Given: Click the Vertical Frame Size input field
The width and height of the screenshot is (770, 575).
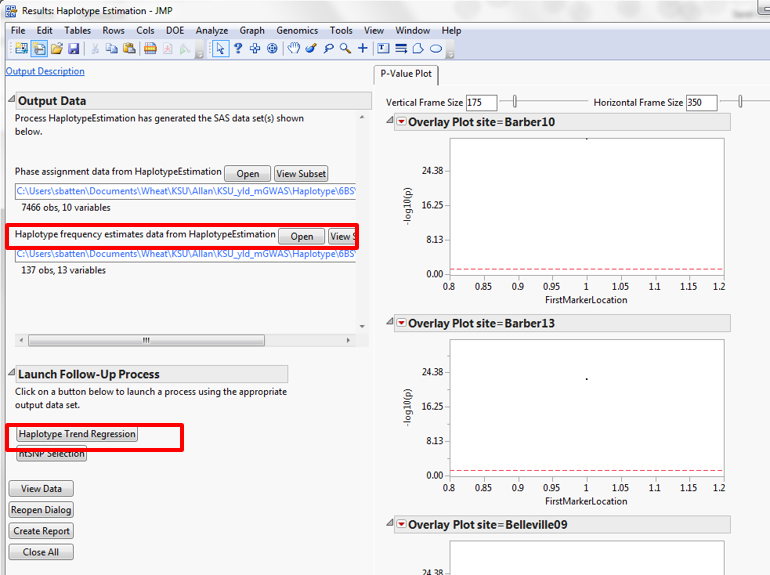Looking at the screenshot, I should pos(481,103).
